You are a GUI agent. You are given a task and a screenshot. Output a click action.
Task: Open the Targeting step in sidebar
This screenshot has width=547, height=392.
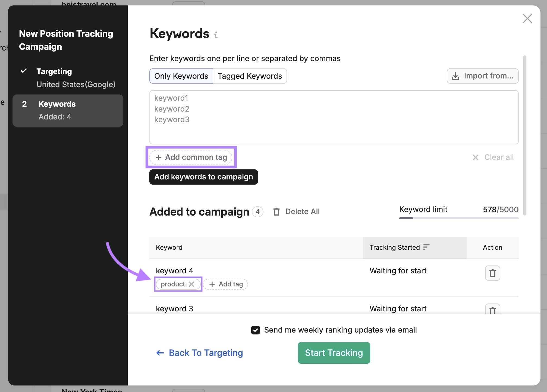click(x=68, y=78)
